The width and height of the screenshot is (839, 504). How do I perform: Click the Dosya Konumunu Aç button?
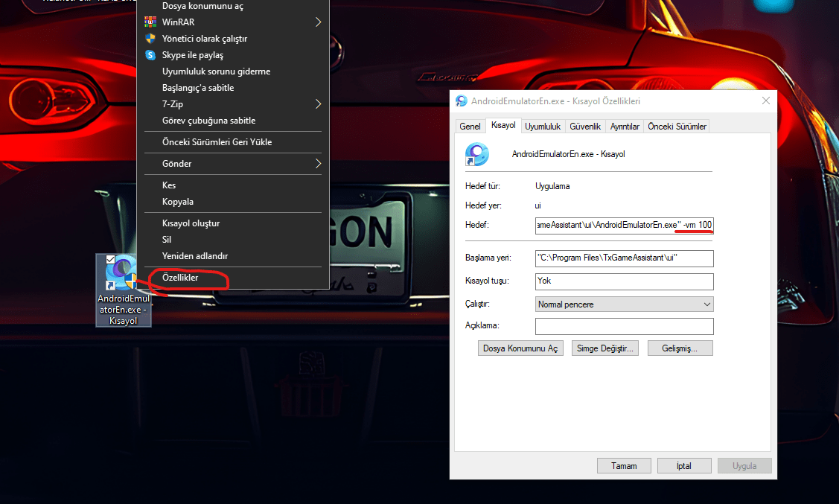pyautogui.click(x=520, y=348)
